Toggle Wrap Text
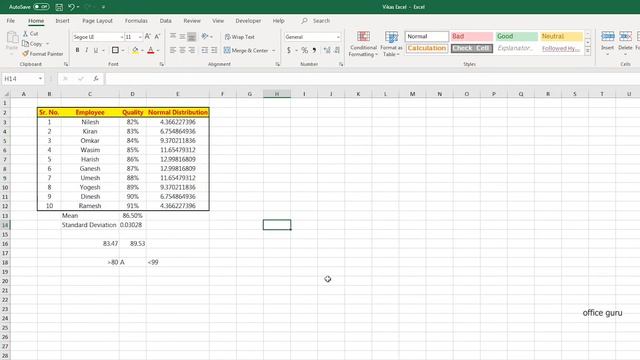640x360 pixels. point(240,37)
